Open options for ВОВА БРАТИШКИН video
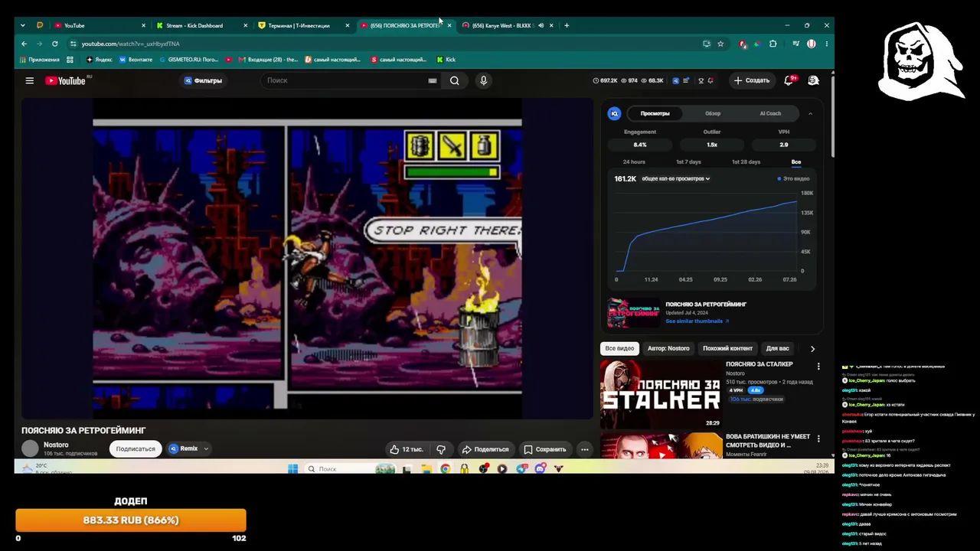980x551 pixels. pos(818,439)
